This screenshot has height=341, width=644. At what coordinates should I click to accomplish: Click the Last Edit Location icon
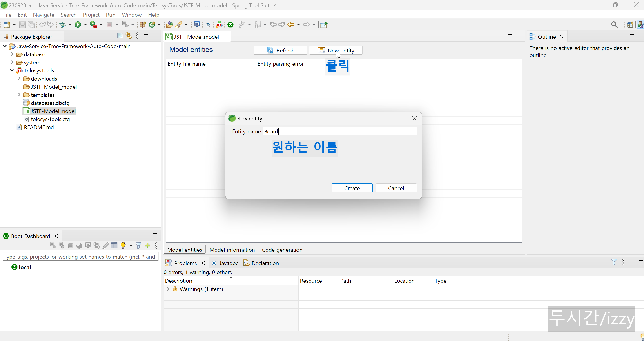pyautogui.click(x=273, y=25)
